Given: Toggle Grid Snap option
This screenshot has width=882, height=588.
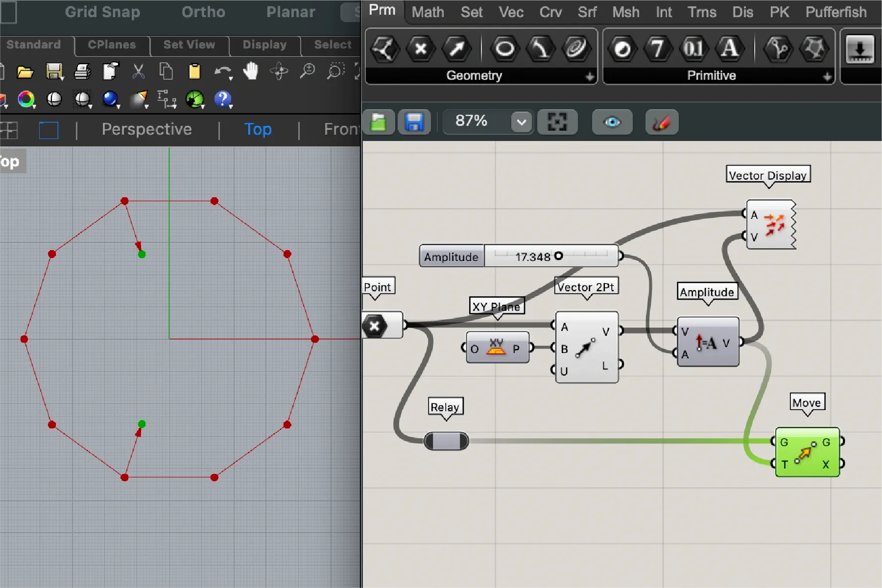Looking at the screenshot, I should point(102,12).
